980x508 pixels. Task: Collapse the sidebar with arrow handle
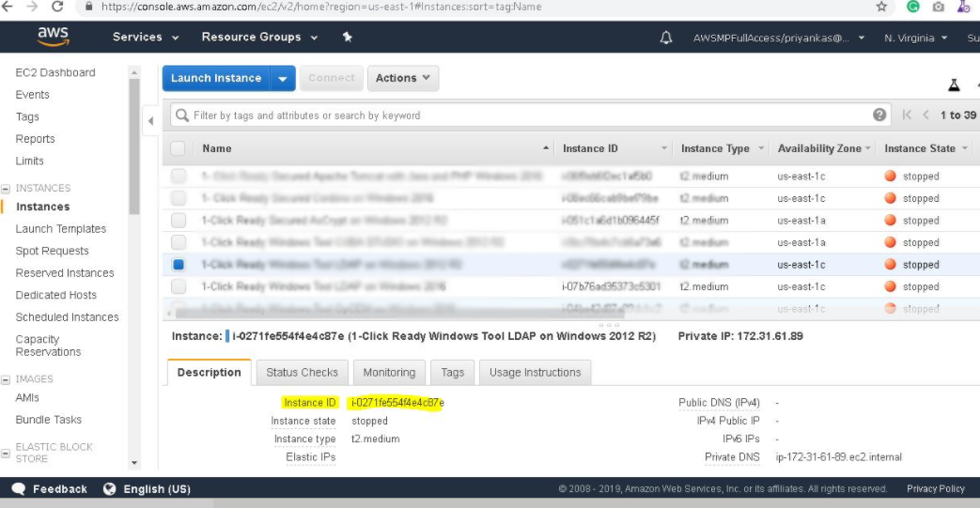click(150, 121)
